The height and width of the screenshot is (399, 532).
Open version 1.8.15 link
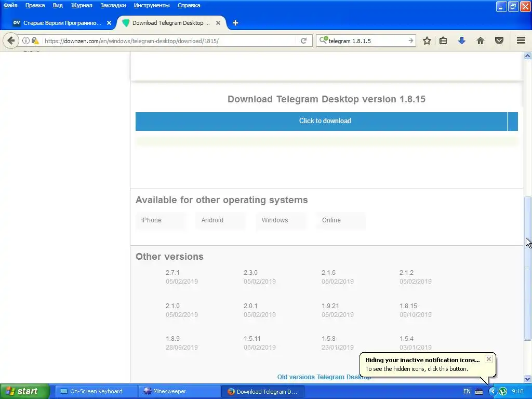(x=408, y=305)
